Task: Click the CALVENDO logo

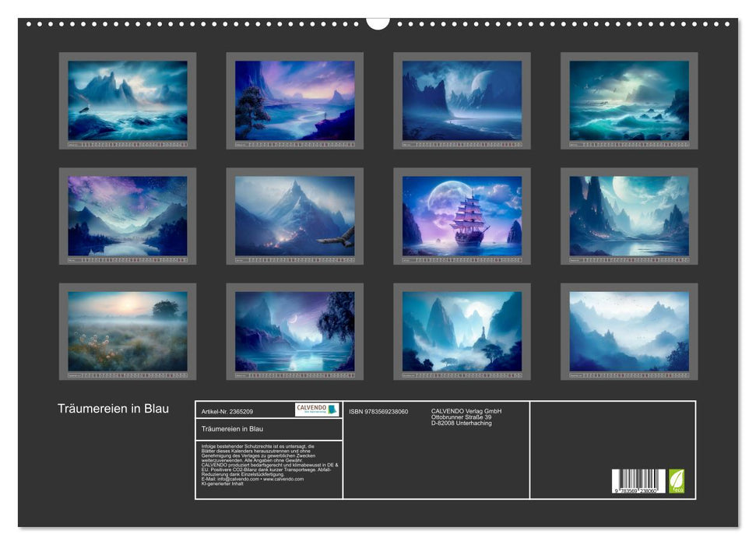Action: 317,410
